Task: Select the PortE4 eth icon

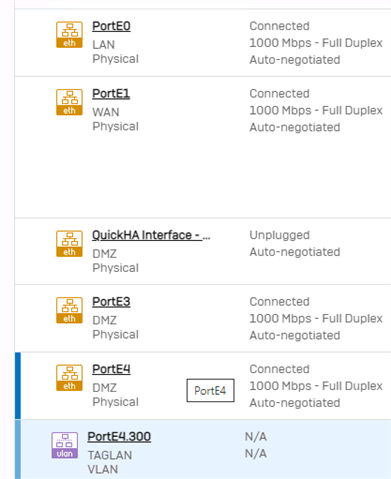Action: point(69,378)
